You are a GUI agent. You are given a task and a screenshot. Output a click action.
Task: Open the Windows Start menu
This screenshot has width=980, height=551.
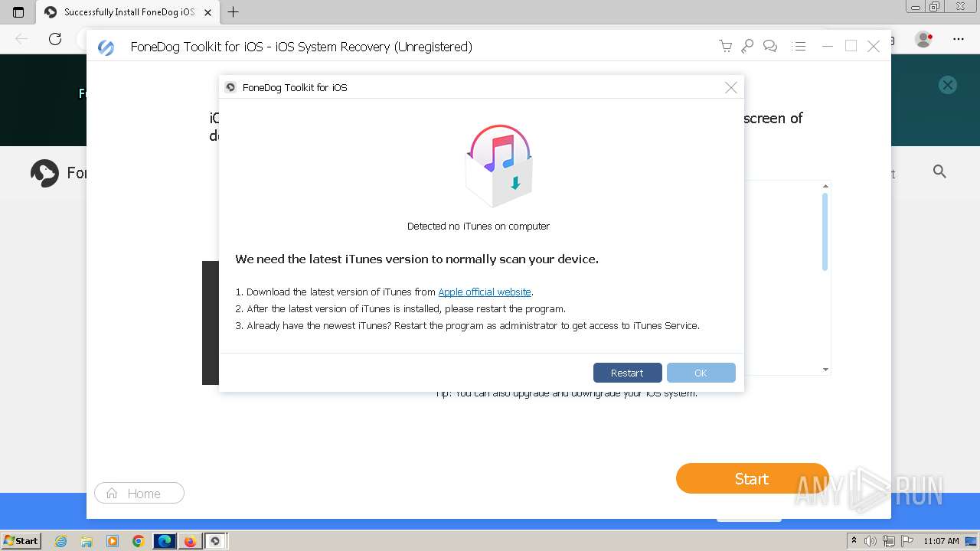pos(21,541)
